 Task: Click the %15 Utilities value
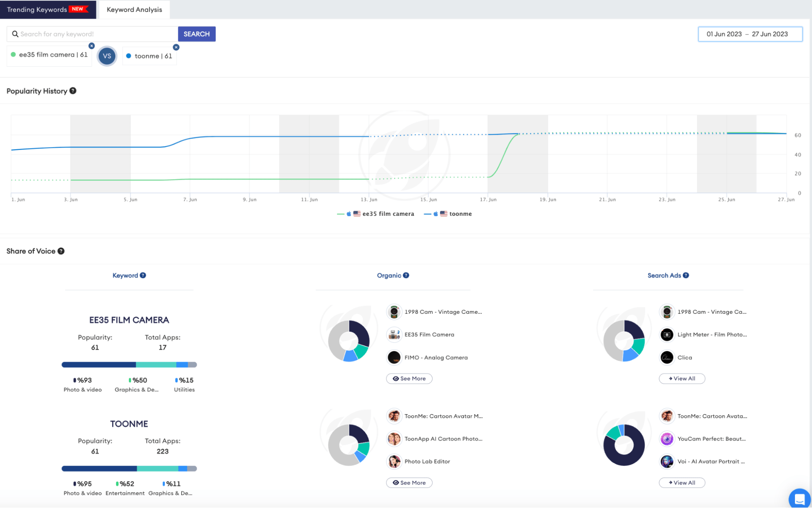186,380
